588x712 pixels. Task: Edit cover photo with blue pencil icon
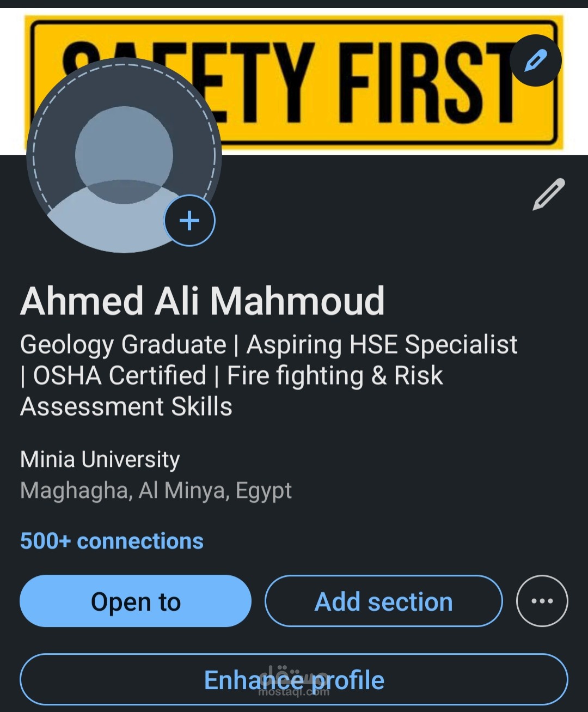[535, 60]
